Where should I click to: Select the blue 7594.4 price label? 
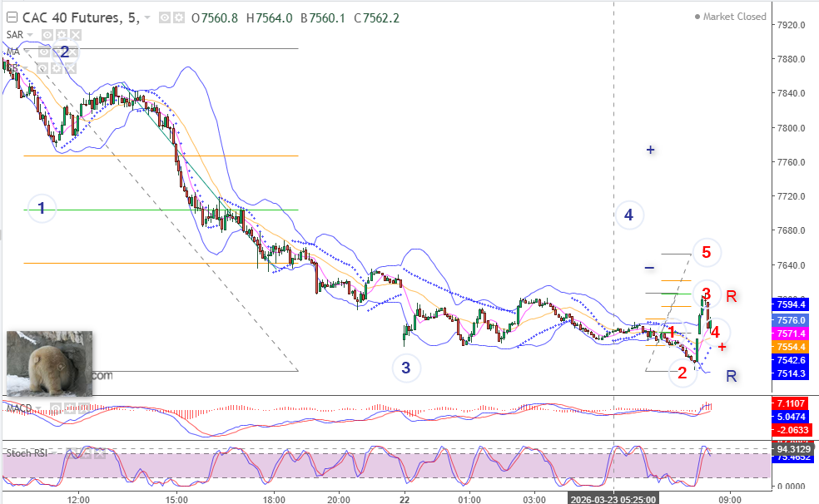point(790,304)
